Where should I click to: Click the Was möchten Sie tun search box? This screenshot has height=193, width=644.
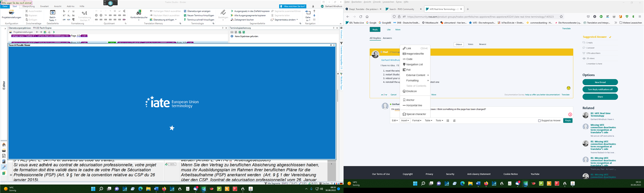(293, 6)
